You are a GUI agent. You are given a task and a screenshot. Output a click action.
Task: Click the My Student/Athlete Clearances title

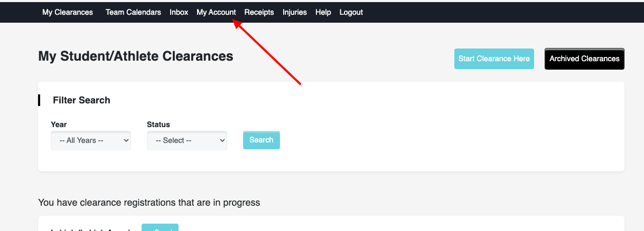136,56
